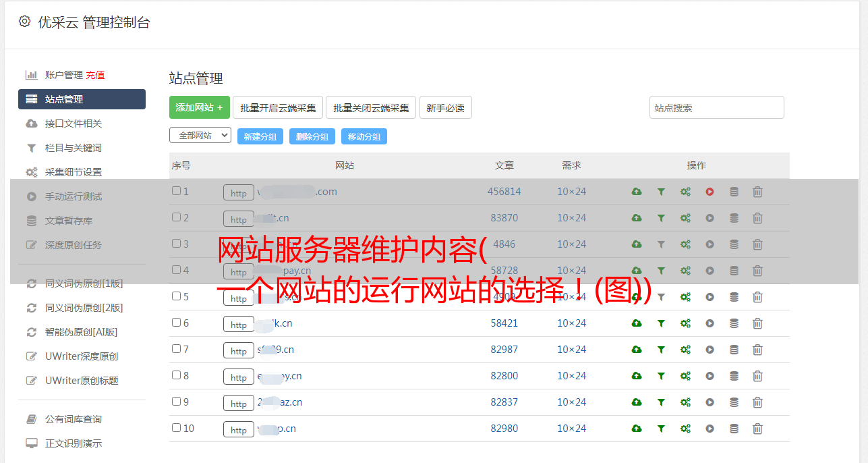The image size is (868, 463).
Task: Click the 新手必读 button
Action: 446,107
